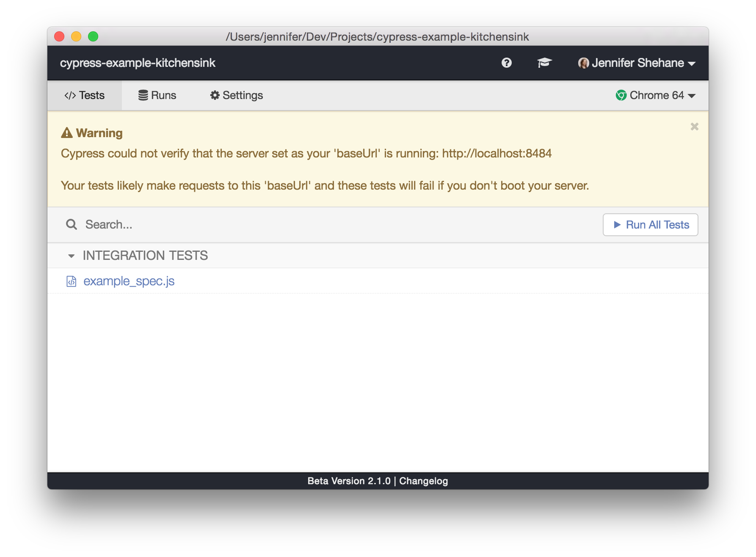756x557 pixels.
Task: Open the Chrome 64 browser selector
Action: (656, 95)
